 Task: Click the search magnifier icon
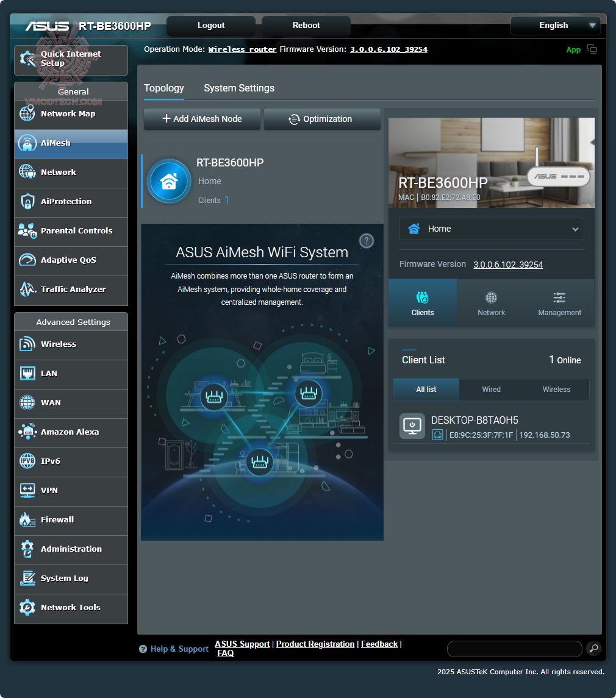point(593,649)
